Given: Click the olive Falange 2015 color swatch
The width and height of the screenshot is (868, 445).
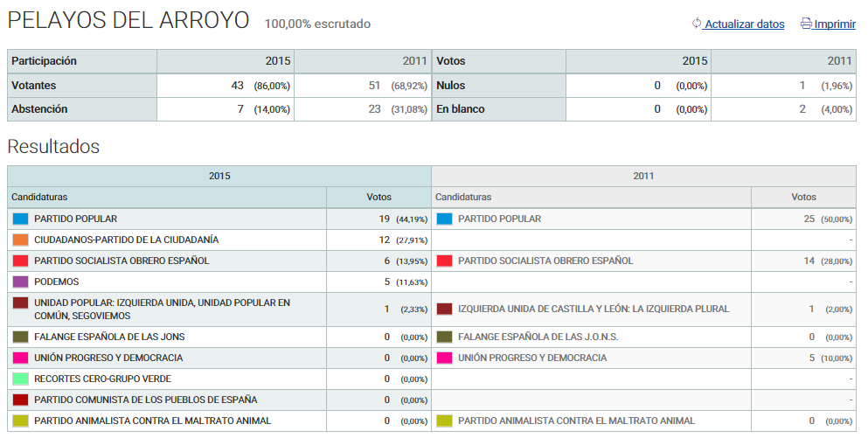Looking at the screenshot, I should (20, 337).
